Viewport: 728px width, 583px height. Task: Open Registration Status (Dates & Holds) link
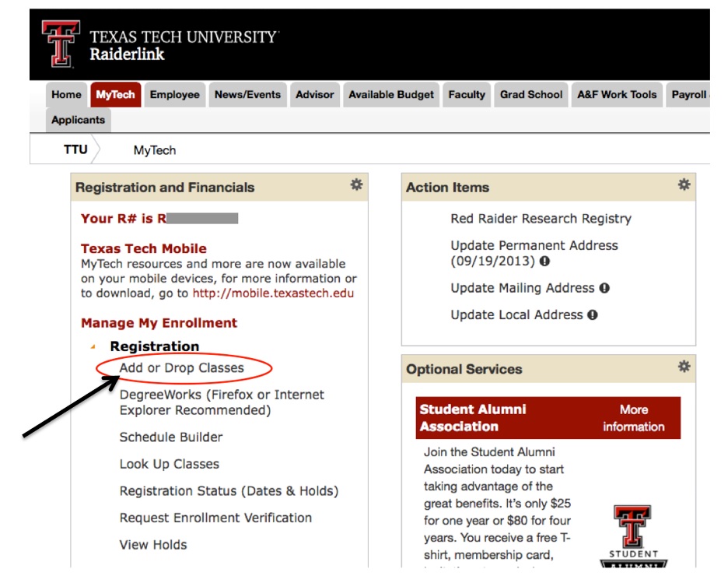pos(229,491)
